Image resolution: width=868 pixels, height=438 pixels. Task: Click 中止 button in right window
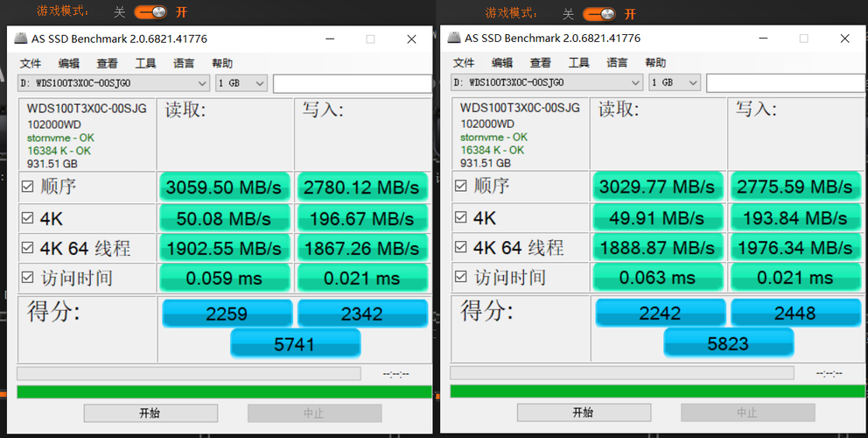coord(748,413)
